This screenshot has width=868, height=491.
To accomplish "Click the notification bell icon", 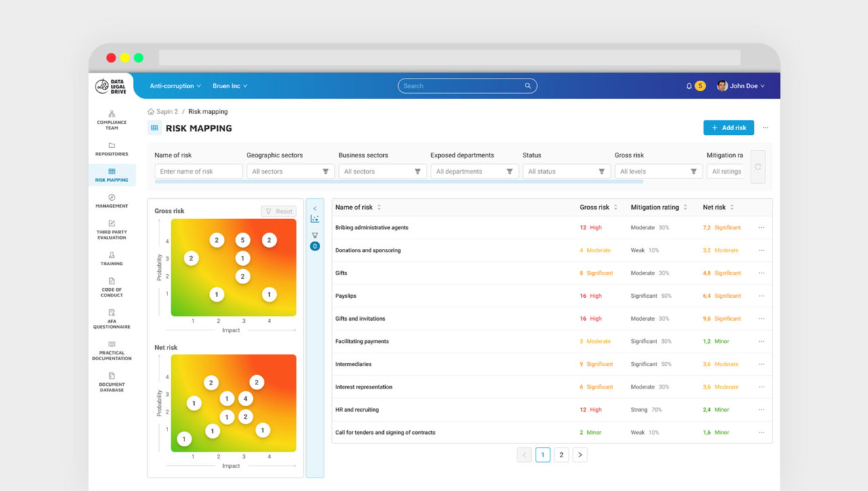I will 689,86.
